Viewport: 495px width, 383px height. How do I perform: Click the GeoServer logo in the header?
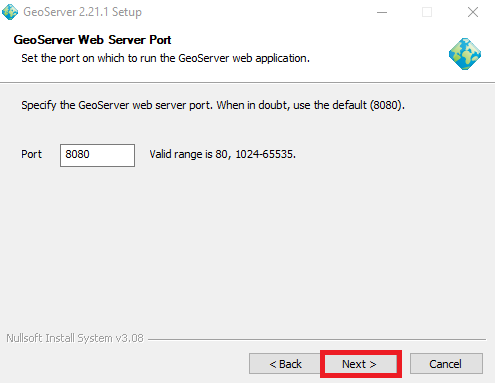point(465,54)
